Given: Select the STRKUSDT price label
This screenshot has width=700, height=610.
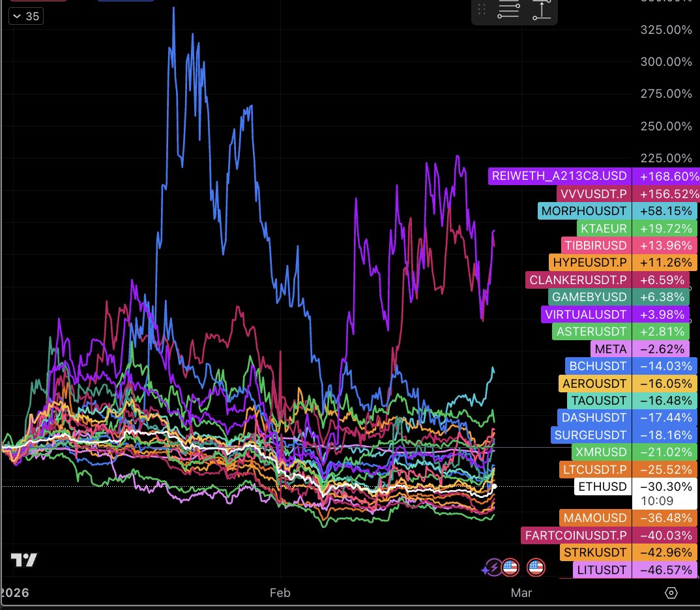Looking at the screenshot, I should tap(595, 553).
